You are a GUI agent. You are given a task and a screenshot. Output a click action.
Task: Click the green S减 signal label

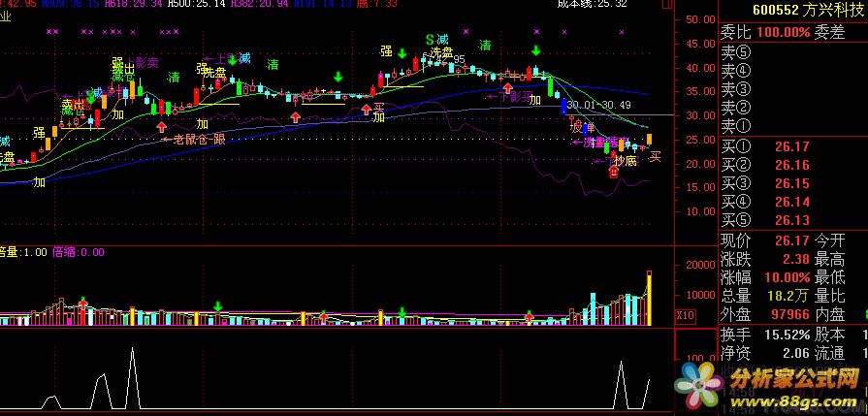point(436,40)
